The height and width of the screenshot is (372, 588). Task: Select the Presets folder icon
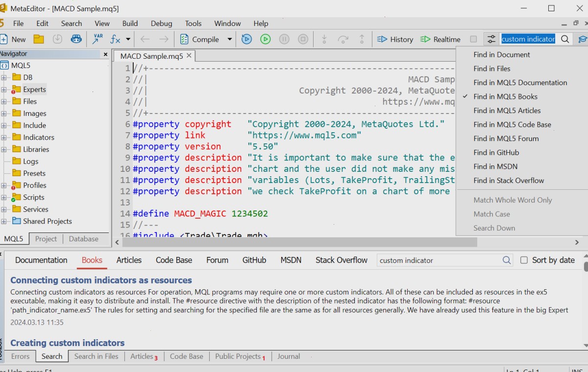pos(17,173)
